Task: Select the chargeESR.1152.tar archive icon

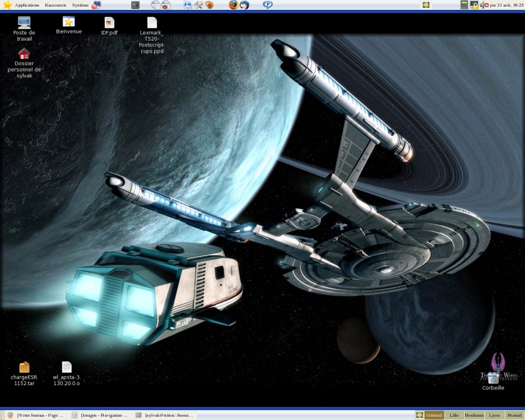Action: (24, 374)
